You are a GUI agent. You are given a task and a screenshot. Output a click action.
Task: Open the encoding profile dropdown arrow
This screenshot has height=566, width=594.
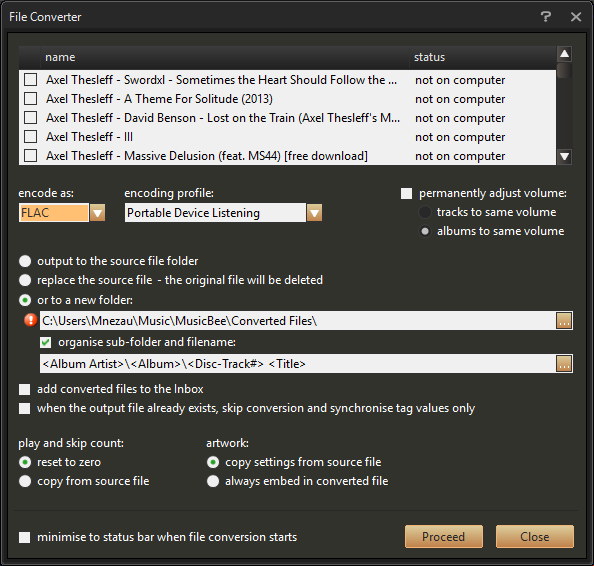314,213
